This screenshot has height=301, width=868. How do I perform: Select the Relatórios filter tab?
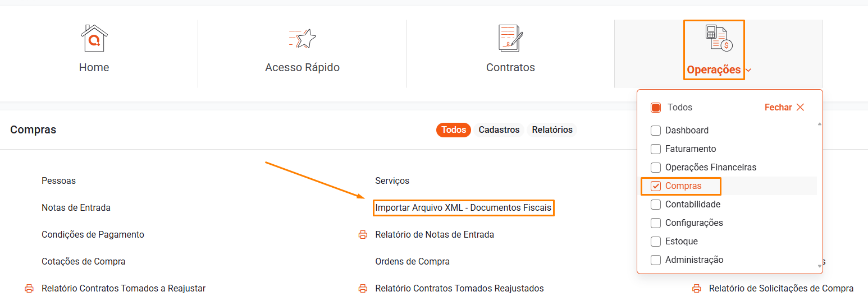click(552, 130)
